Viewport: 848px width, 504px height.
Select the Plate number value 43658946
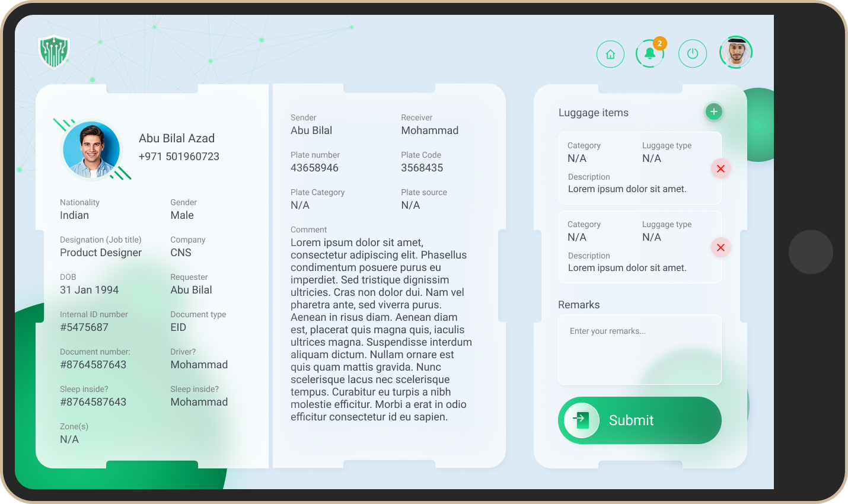[314, 168]
